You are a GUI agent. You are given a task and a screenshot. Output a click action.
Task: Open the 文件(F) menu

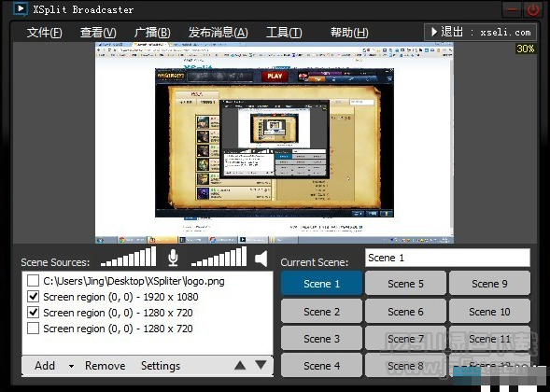[x=45, y=33]
